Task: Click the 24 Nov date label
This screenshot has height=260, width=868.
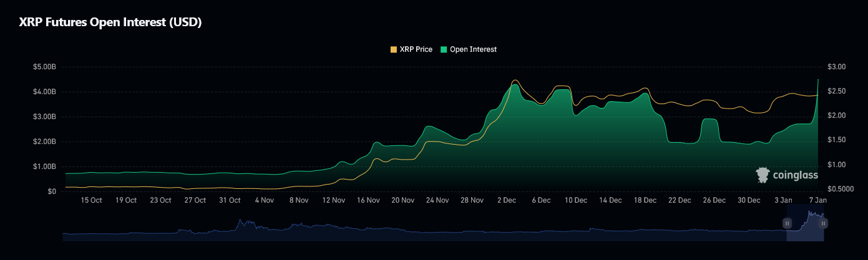Action: click(x=438, y=200)
